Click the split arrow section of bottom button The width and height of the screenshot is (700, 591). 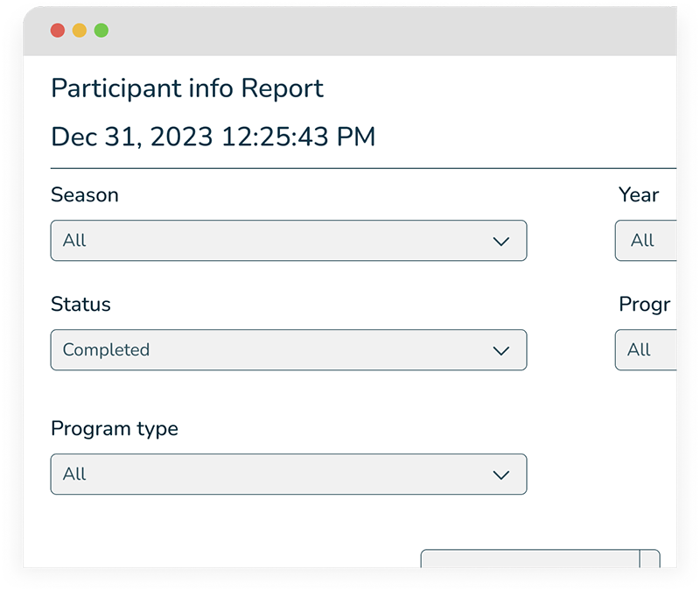point(650,559)
